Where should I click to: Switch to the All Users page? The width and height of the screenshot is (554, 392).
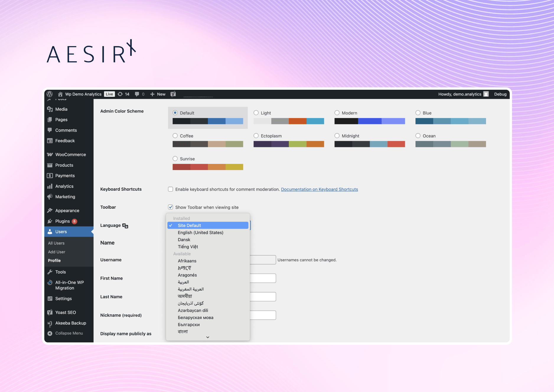pos(56,243)
